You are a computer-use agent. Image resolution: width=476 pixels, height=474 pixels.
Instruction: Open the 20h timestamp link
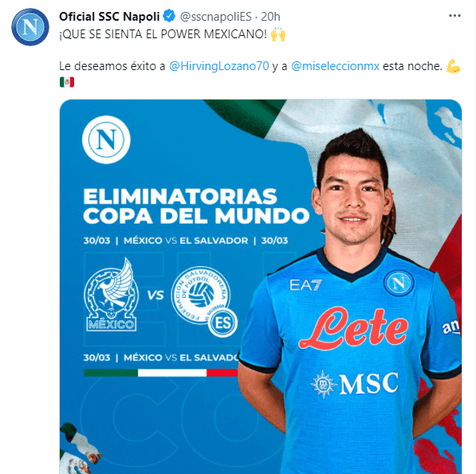coord(270,17)
